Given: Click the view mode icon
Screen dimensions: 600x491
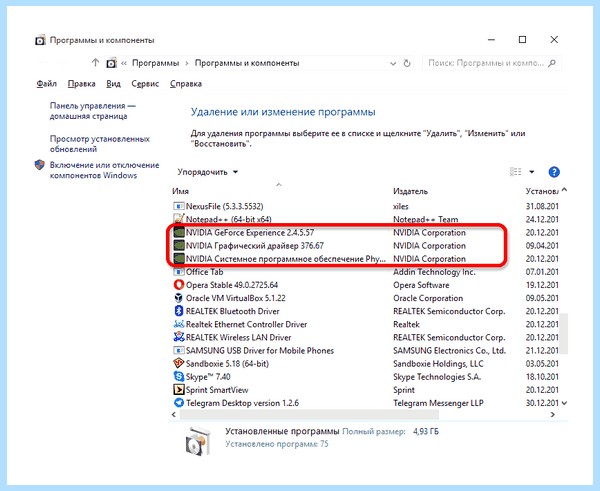Looking at the screenshot, I should [515, 172].
